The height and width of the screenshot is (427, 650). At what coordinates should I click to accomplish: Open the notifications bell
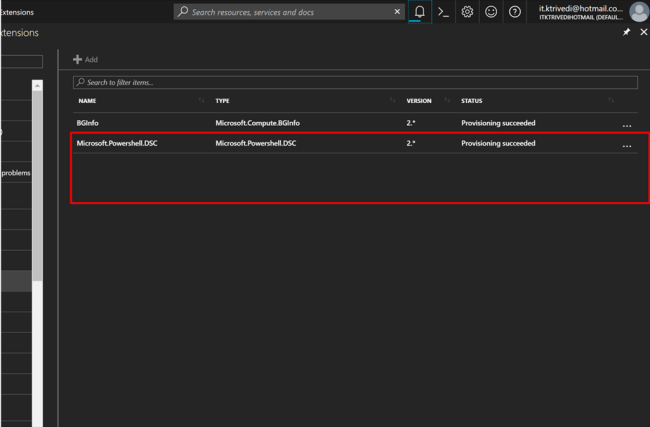point(420,12)
